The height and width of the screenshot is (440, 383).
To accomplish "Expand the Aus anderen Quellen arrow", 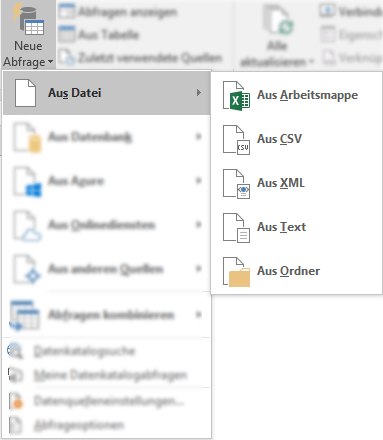I will coord(199,268).
